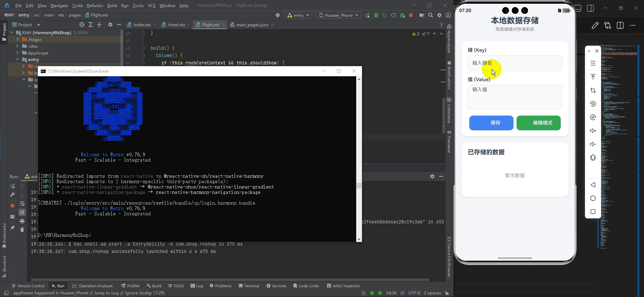The image size is (644, 297).
Task: Toggle the Notifications side panel
Action: [449, 75]
